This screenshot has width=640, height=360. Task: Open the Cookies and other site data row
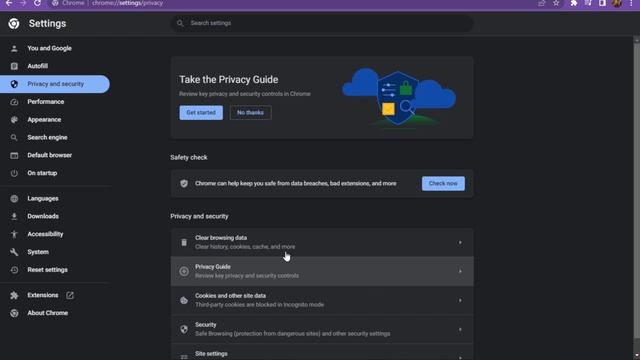pyautogui.click(x=322, y=300)
